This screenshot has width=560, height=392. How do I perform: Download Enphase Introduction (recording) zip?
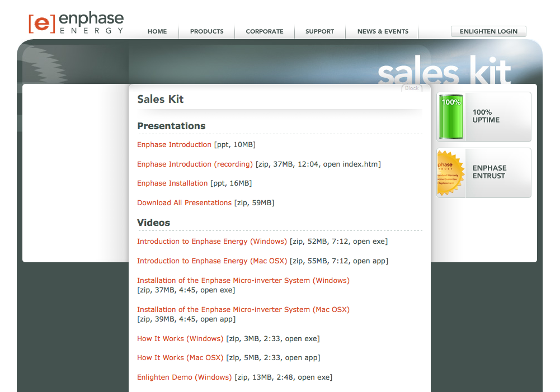tap(195, 164)
